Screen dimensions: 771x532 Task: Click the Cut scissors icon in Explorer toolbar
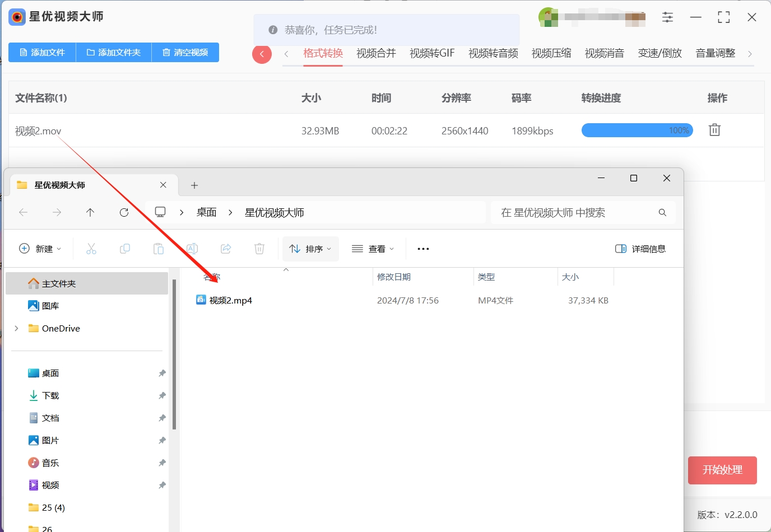click(x=91, y=249)
